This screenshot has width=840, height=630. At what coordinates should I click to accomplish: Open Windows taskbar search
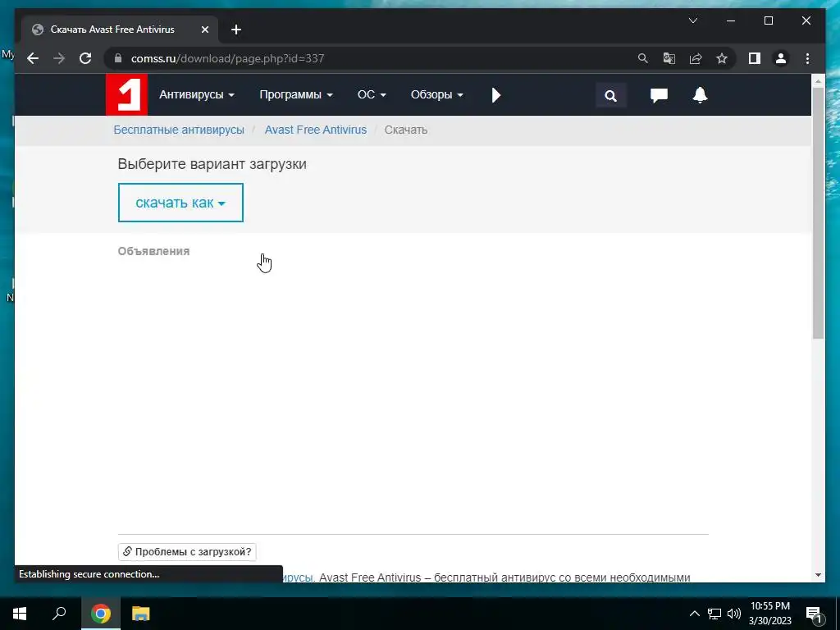[x=59, y=614]
